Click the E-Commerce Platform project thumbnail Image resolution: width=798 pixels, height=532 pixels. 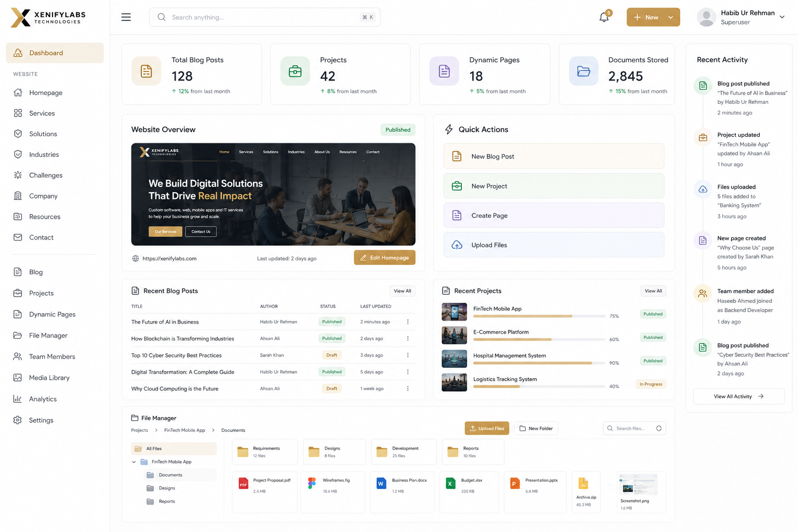point(454,335)
